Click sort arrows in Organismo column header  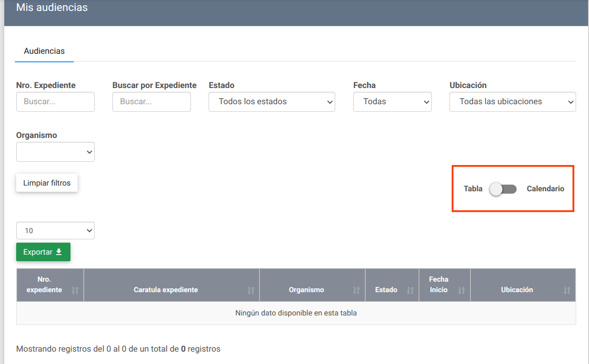click(356, 290)
